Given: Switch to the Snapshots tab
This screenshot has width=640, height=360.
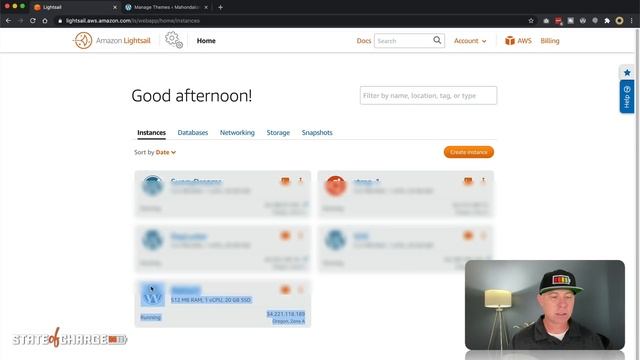Looking at the screenshot, I should [x=317, y=133].
